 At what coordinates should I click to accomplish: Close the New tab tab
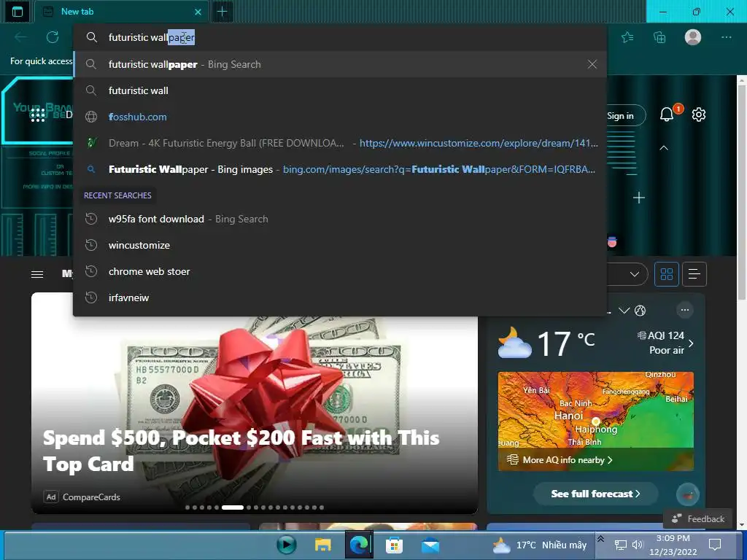[x=198, y=12]
